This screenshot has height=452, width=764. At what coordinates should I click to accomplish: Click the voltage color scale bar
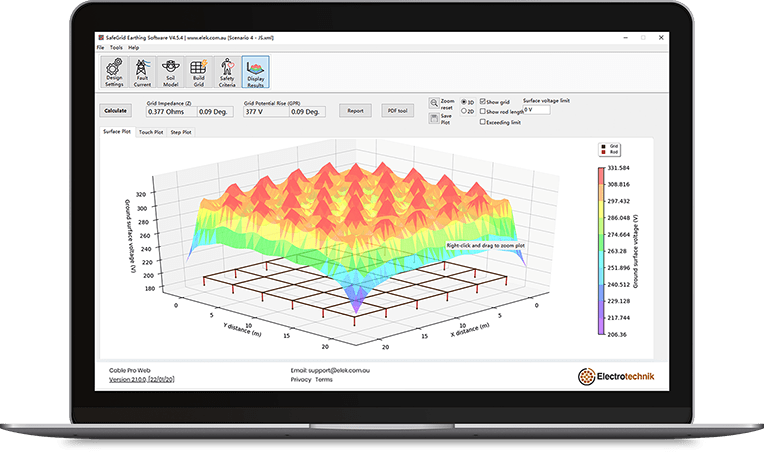[601, 251]
